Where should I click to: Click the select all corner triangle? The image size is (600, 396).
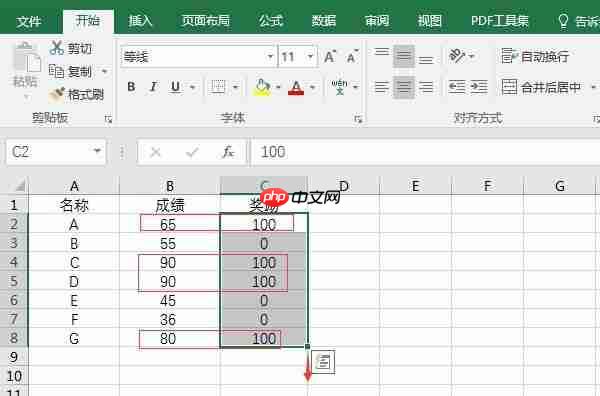click(x=19, y=186)
